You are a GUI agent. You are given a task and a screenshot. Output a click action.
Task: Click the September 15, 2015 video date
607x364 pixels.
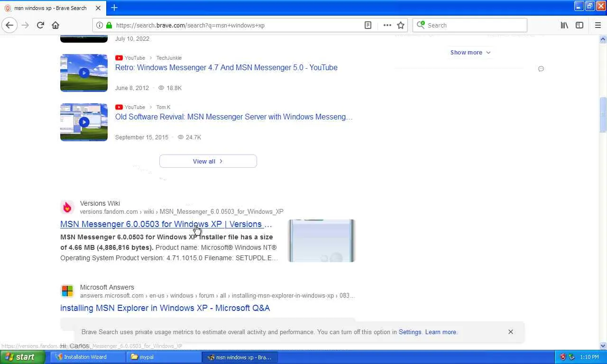[142, 137]
